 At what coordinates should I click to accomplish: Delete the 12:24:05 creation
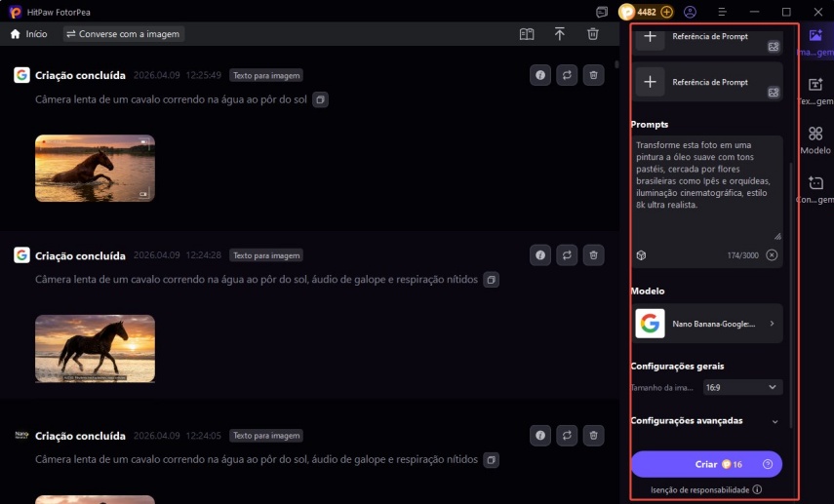[594, 436]
